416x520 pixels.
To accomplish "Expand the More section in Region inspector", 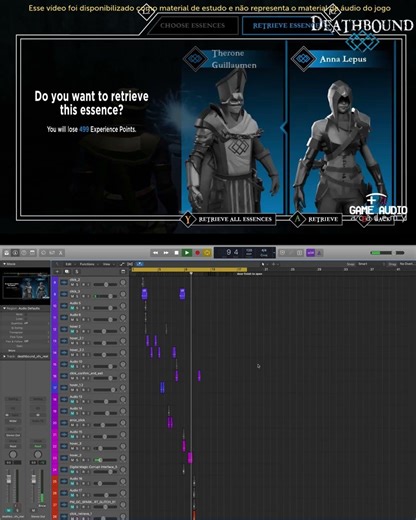I will [x=12, y=350].
